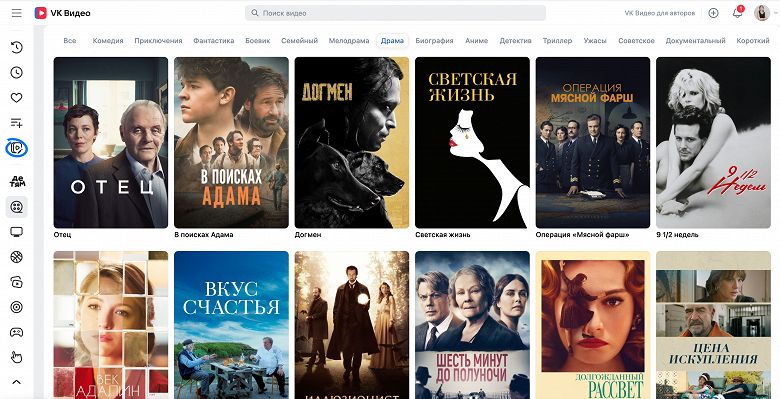Select the Документальный genre tab

pos(695,41)
